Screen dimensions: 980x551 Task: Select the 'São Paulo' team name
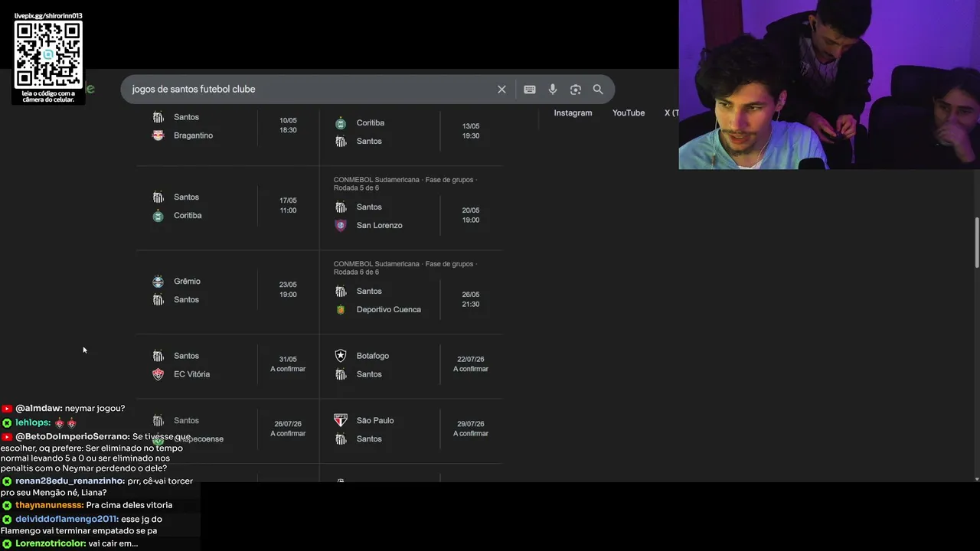(x=375, y=420)
